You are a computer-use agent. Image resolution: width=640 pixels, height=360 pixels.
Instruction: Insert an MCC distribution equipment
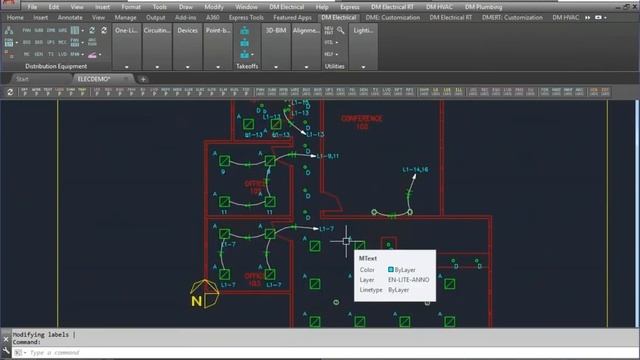62,42
